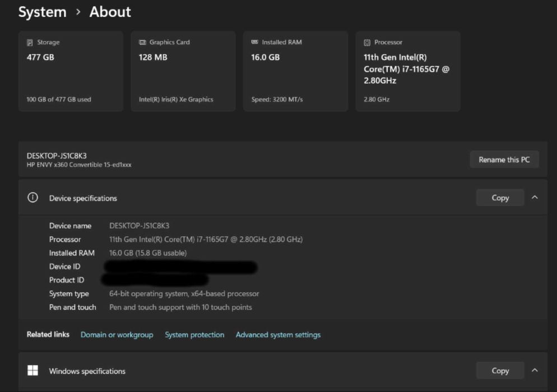Select the Processor value in device specifications
The image size is (557, 392).
[x=206, y=239]
